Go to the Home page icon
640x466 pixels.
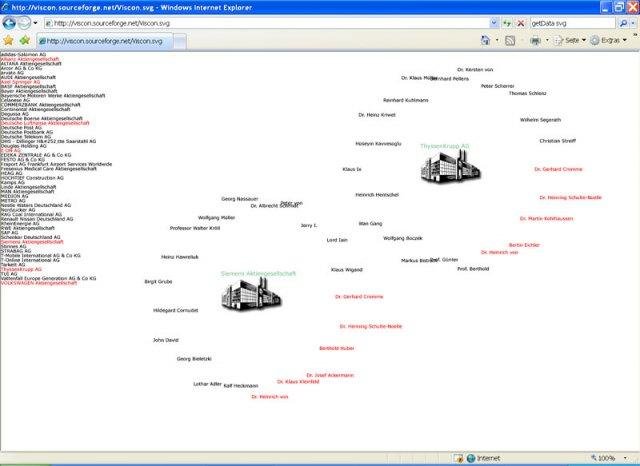click(x=485, y=40)
